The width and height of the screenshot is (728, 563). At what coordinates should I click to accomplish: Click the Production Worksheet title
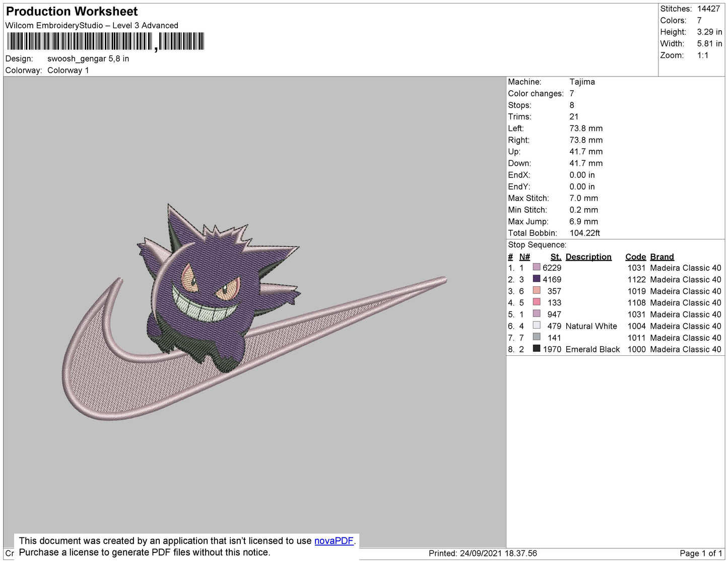coord(72,12)
